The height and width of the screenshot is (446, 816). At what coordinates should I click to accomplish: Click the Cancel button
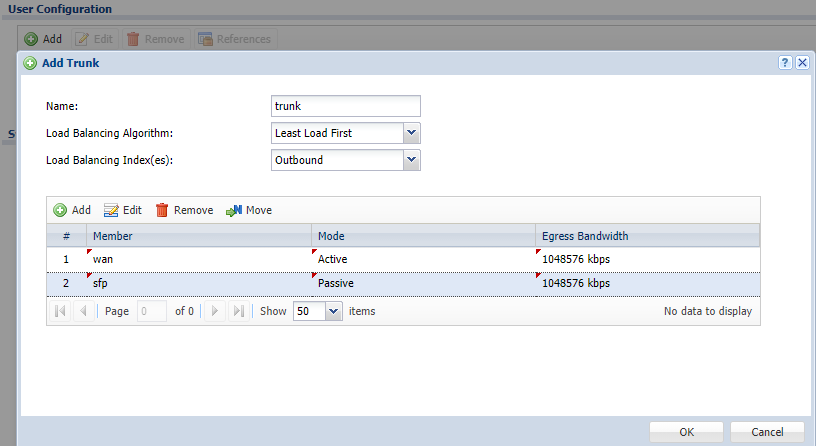click(x=767, y=432)
